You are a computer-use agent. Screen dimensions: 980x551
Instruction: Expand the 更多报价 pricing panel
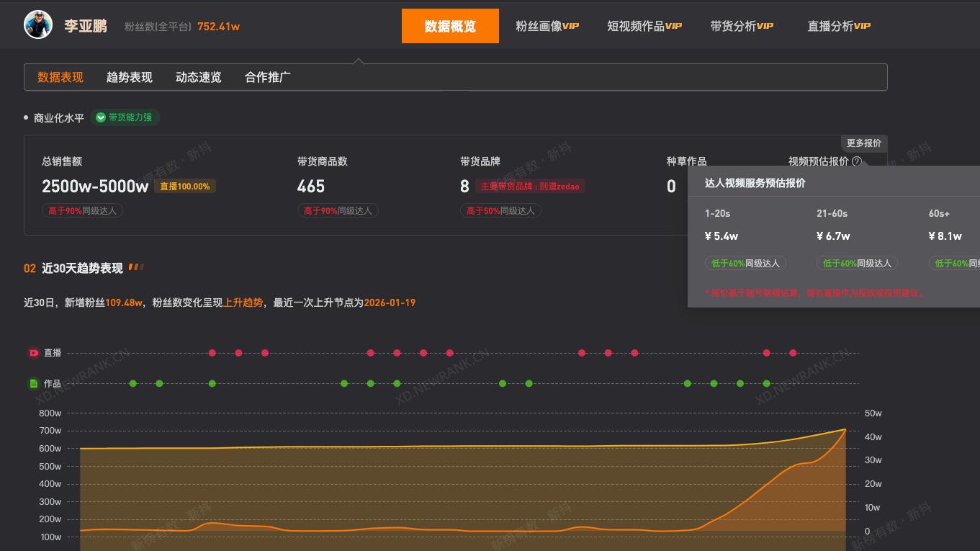pos(863,143)
